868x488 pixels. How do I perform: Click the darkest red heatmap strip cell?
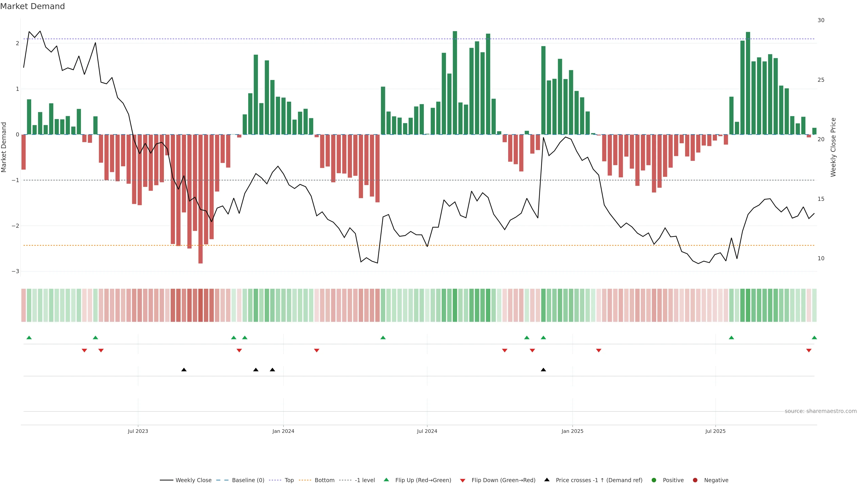[200, 305]
